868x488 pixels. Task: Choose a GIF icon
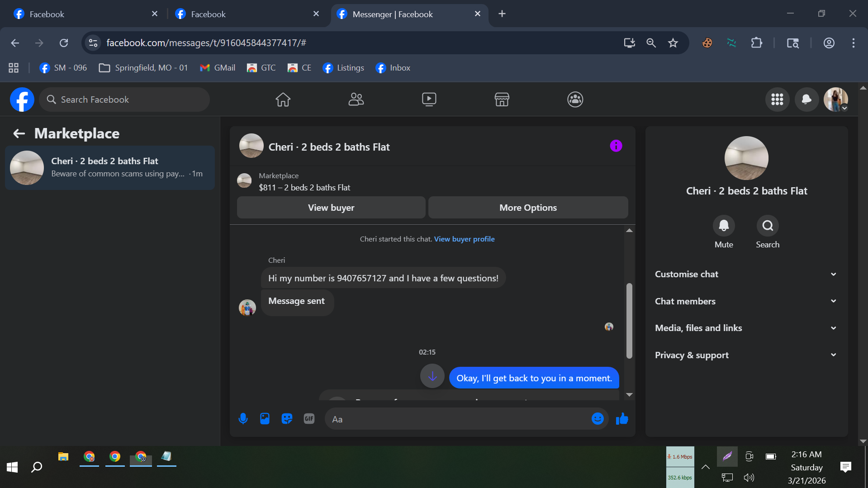click(x=309, y=419)
